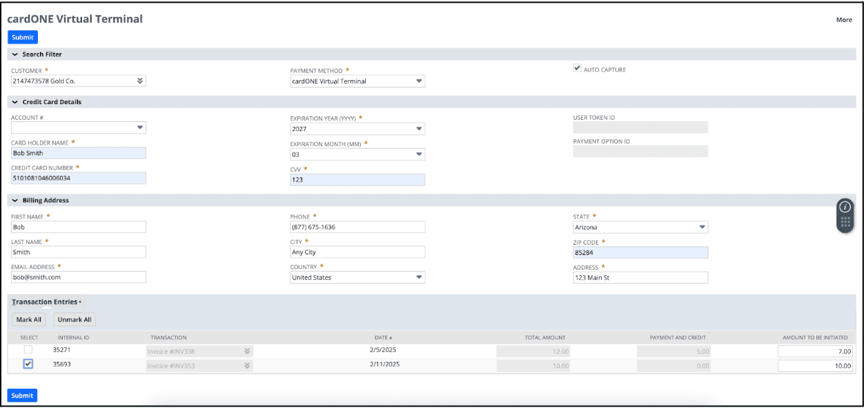Click the top Submit button
Image resolution: width=868 pixels, height=408 pixels.
(23, 37)
